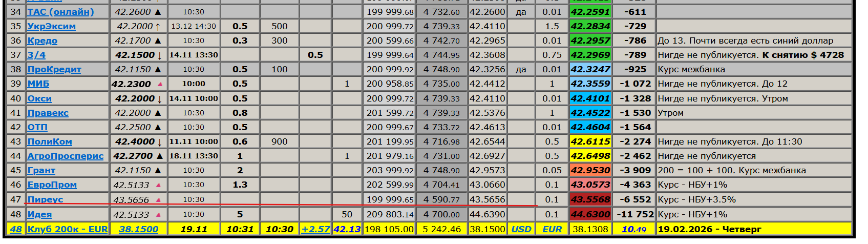Open the УкрЭксим bank link

coord(51,26)
